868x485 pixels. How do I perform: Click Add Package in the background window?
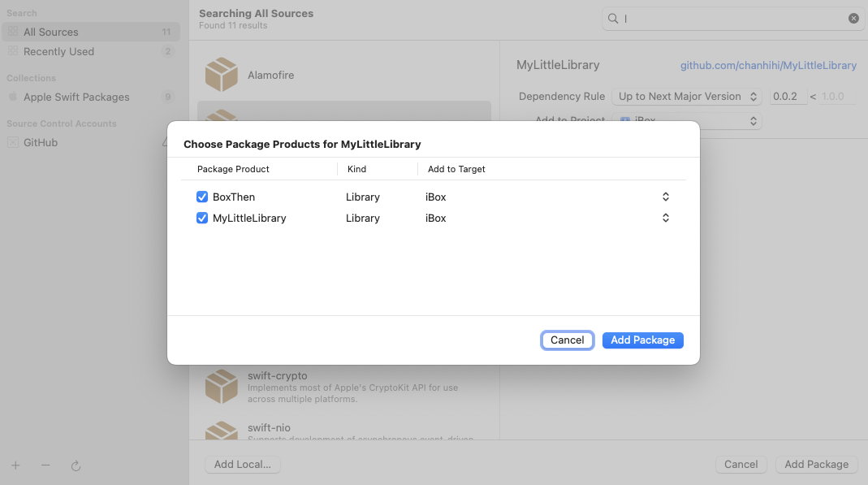[817, 465]
